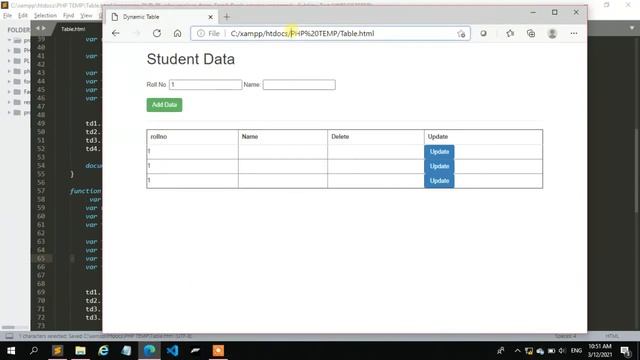Screen dimensions: 640x360
Task: Click ENG language indicator in tray
Action: [x=576, y=351]
